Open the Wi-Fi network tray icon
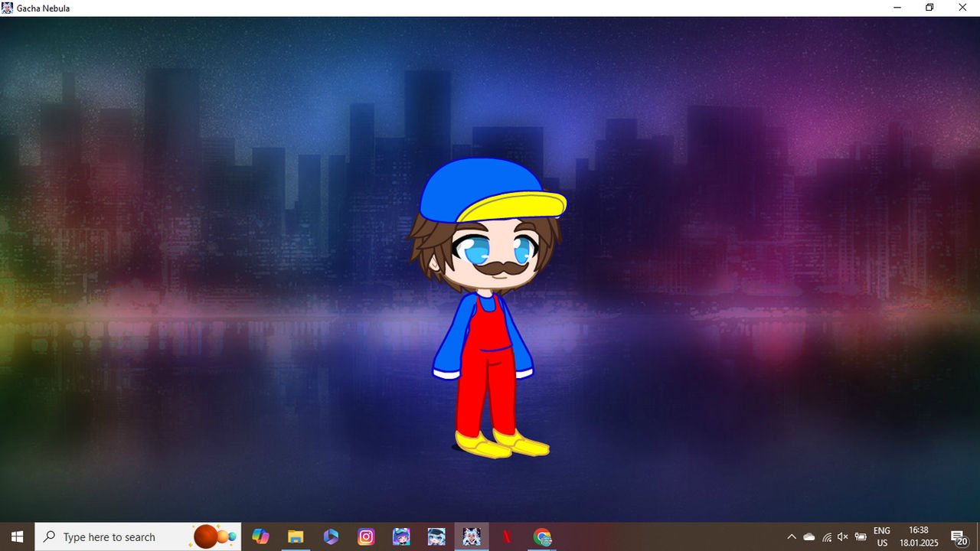Screen dimensions: 980x551 tap(827, 537)
